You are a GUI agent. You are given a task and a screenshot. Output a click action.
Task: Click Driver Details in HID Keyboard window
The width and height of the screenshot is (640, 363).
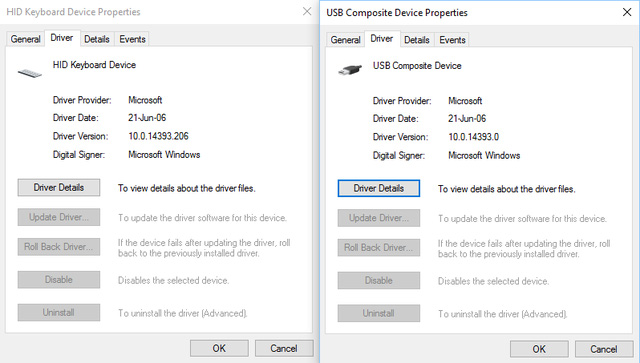(x=59, y=187)
